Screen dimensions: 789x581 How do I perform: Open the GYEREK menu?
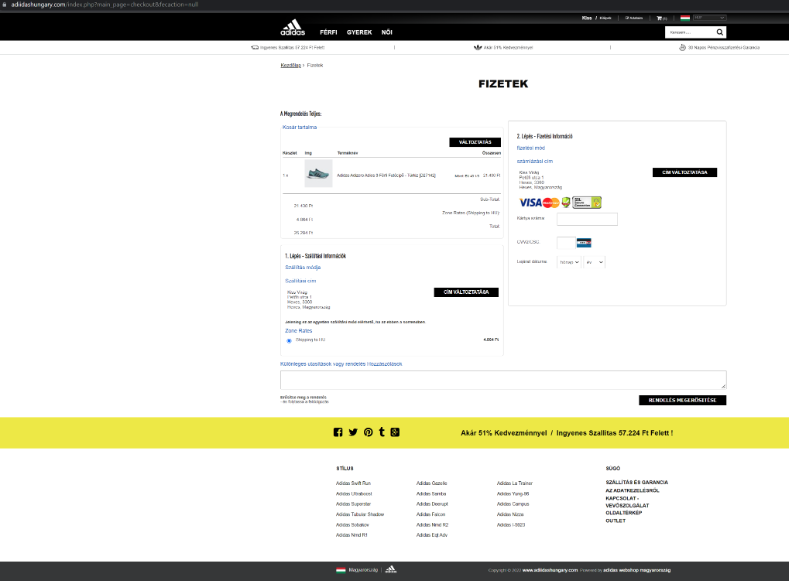(359, 32)
